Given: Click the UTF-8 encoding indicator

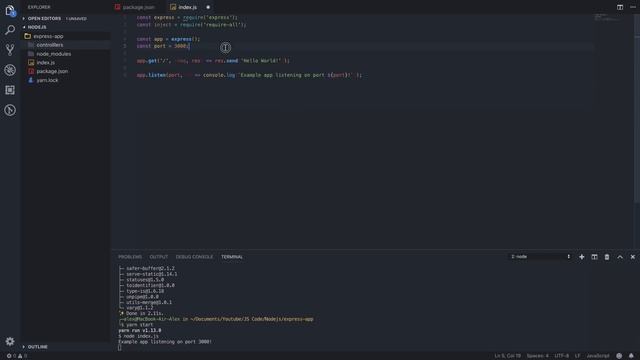Looking at the screenshot, I should pos(562,356).
